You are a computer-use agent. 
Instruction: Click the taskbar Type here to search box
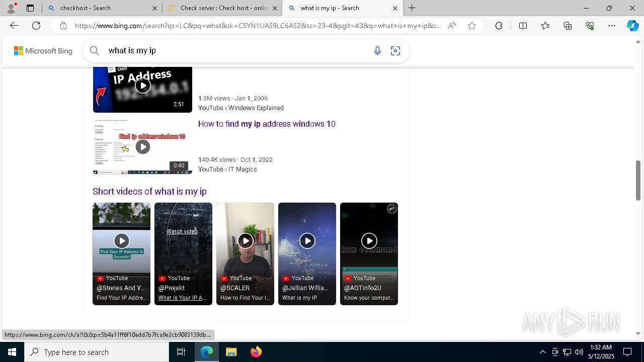97,352
